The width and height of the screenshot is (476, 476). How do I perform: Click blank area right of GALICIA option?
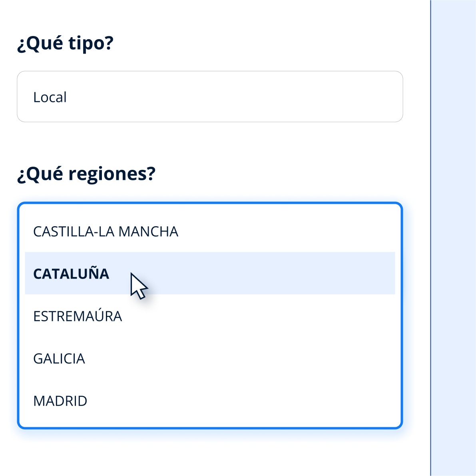(260, 358)
